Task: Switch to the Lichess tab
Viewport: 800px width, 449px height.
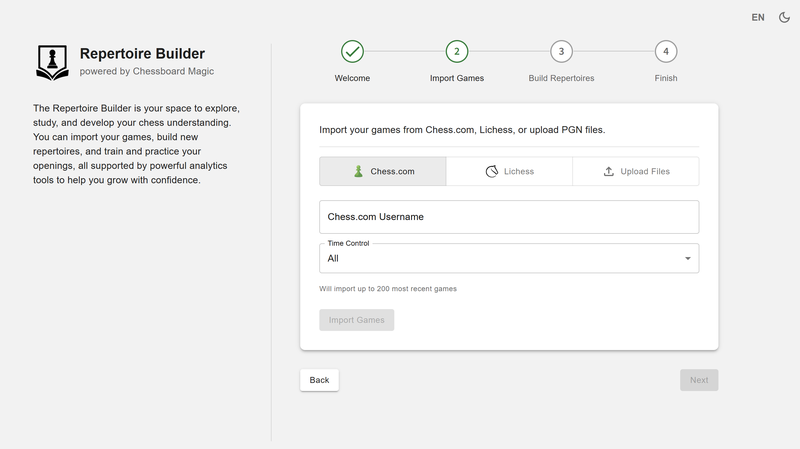Action: 509,172
